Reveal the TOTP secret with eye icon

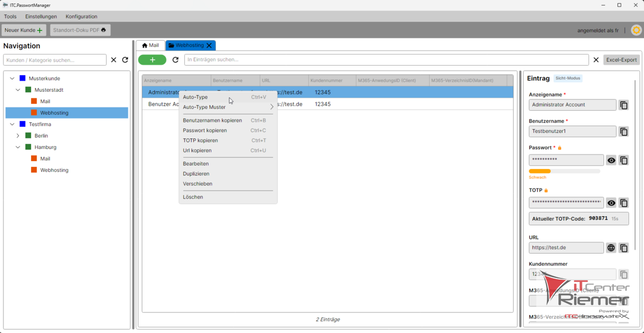point(611,203)
